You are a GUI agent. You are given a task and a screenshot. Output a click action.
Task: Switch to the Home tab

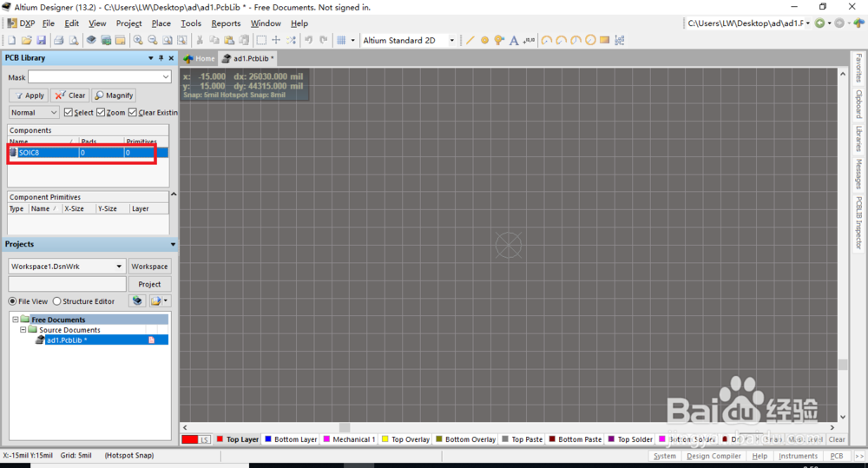(200, 58)
